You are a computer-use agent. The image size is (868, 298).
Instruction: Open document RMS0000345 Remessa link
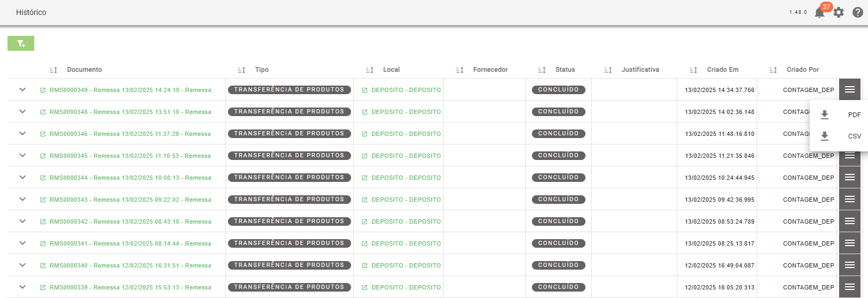point(131,156)
